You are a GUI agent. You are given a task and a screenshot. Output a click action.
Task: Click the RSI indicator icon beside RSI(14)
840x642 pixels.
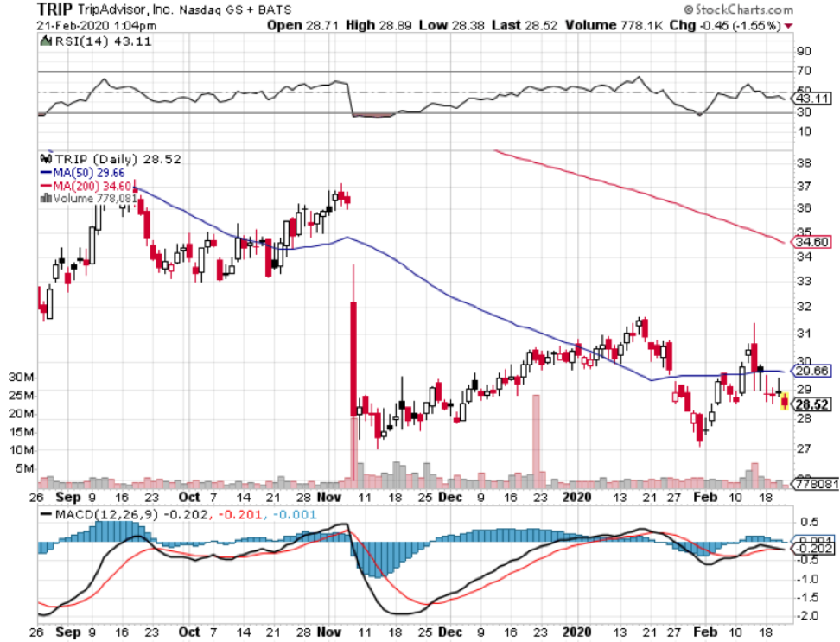tap(46, 41)
